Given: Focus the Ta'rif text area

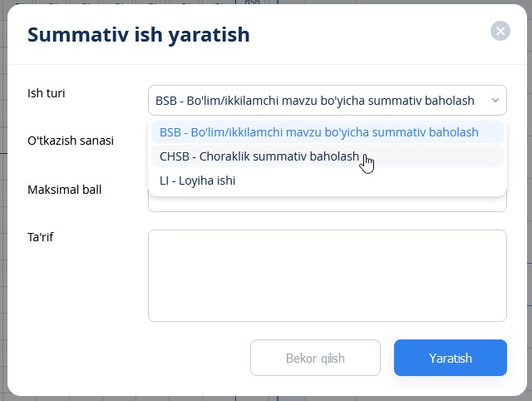Looking at the screenshot, I should click(327, 275).
